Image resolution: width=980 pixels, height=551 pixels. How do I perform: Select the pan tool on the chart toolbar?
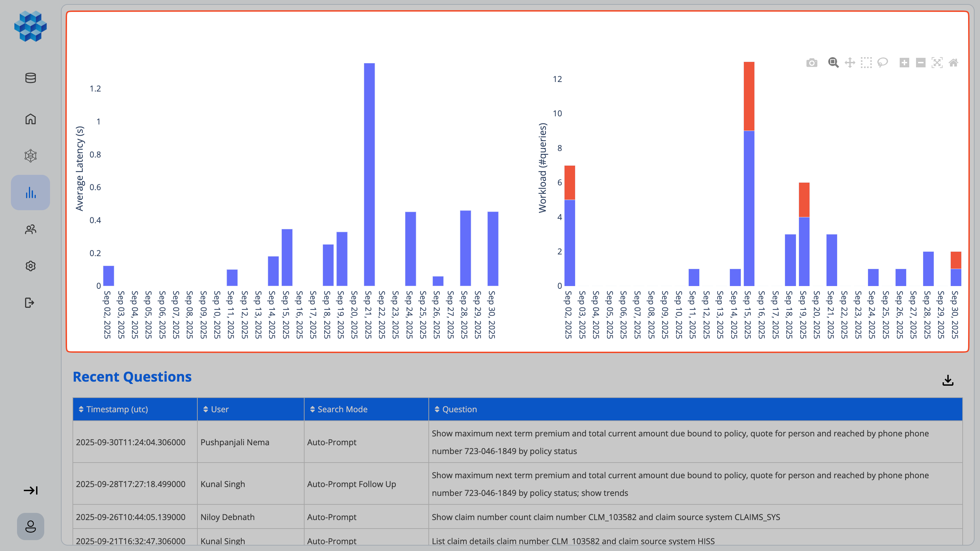[x=850, y=63]
